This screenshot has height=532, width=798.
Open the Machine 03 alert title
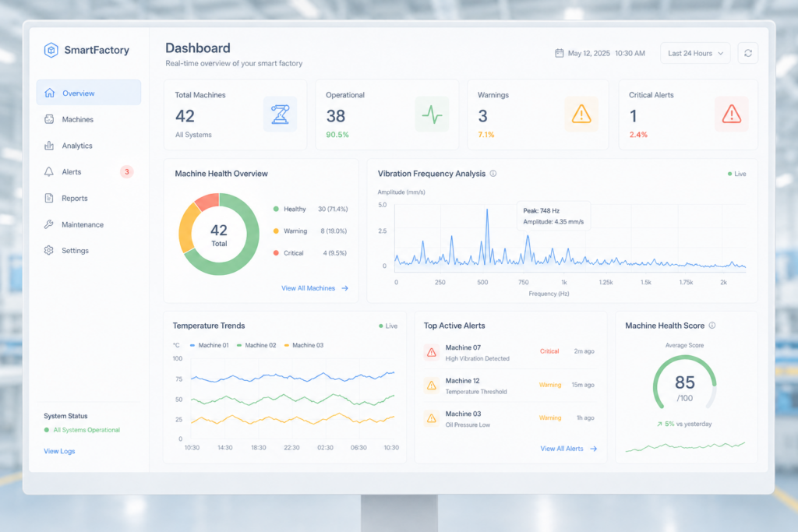tap(463, 414)
